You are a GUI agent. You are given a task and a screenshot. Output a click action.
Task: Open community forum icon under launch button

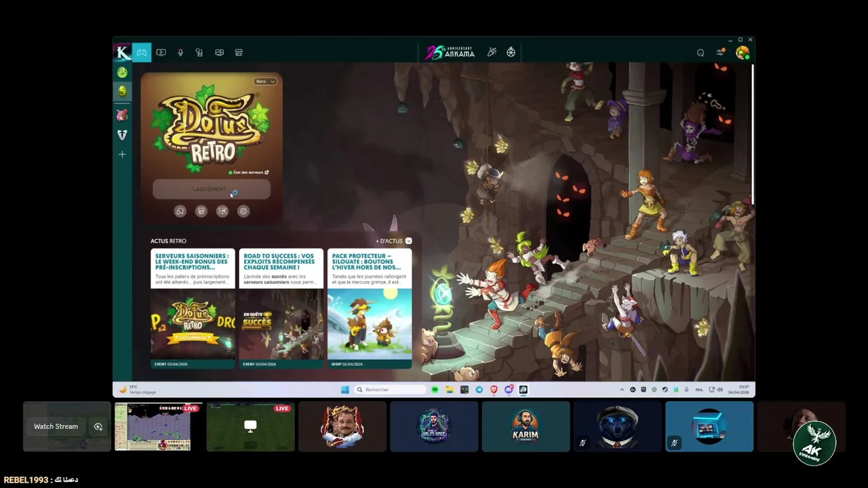(180, 211)
